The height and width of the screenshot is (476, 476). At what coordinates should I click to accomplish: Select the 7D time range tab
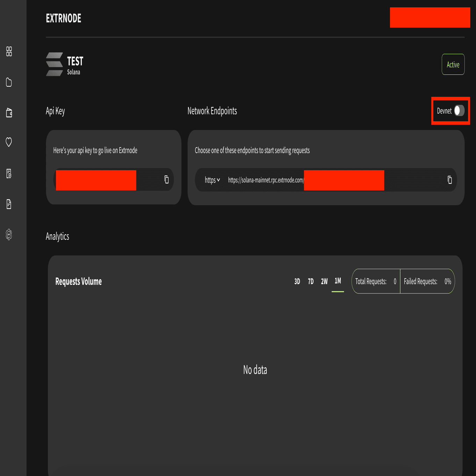point(311,281)
